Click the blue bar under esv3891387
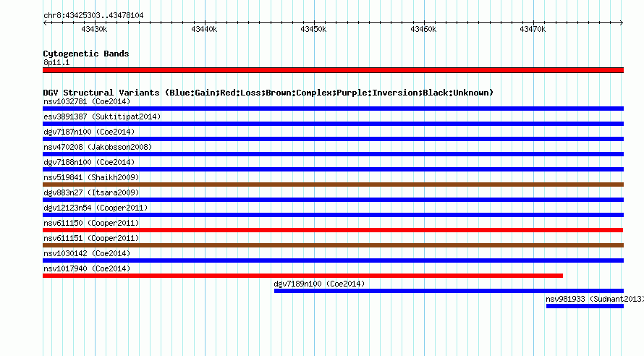Screen dimensions: 644x356 point(333,124)
